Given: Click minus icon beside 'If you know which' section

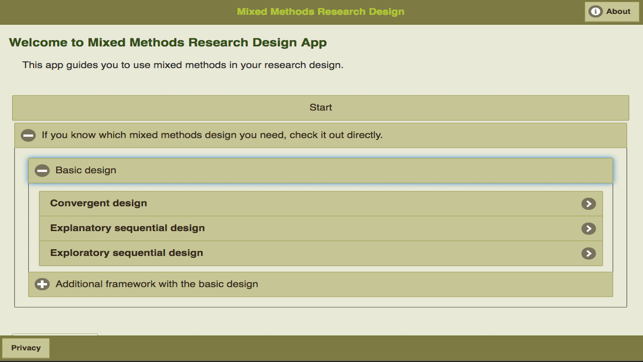Looking at the screenshot, I should [28, 135].
